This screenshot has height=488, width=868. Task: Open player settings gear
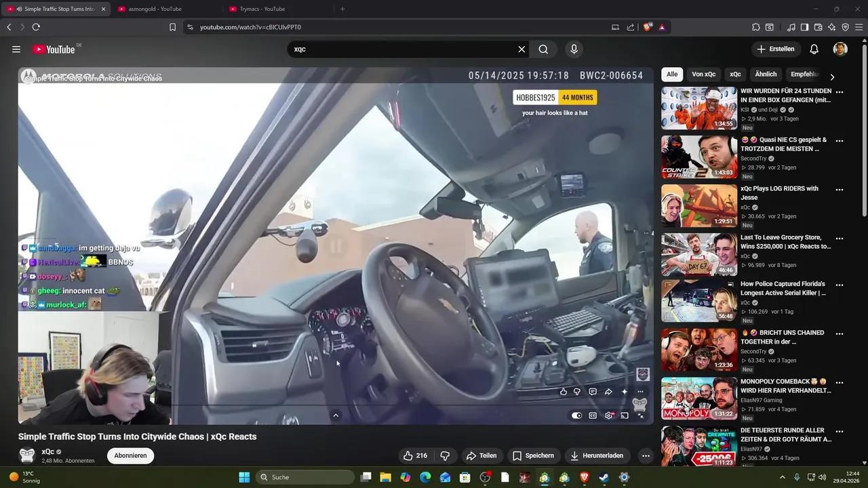point(609,415)
